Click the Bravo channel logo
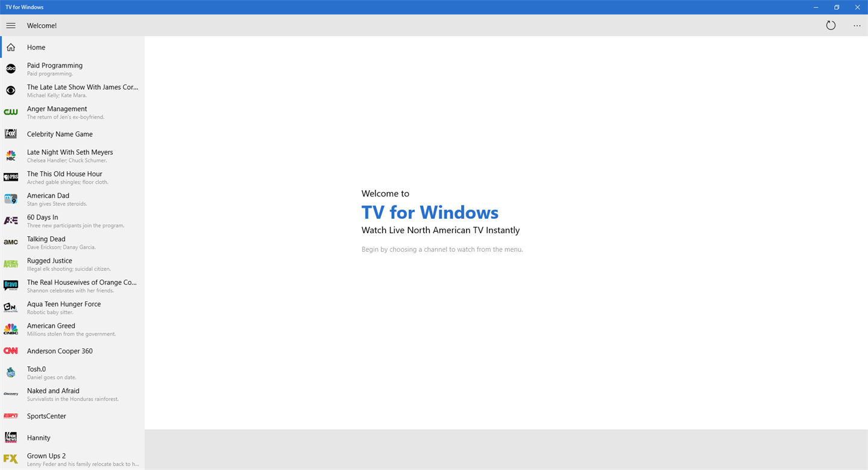The width and height of the screenshot is (868, 470). (x=11, y=286)
